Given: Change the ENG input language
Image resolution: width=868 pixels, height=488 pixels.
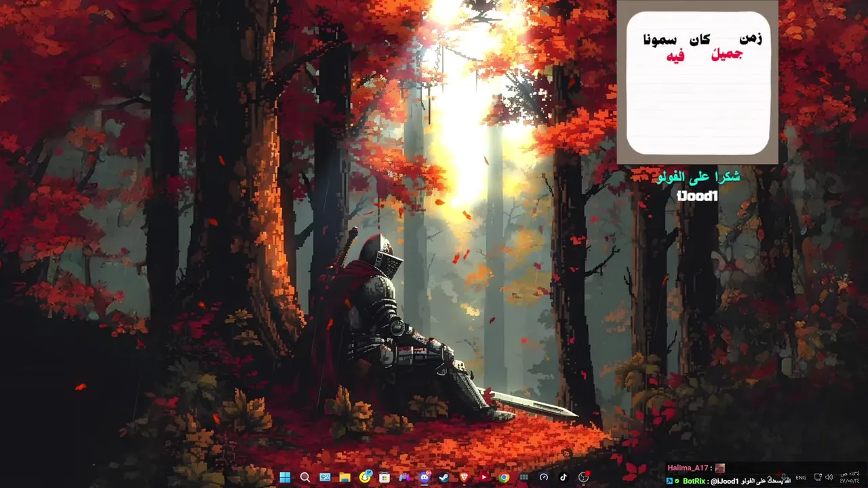Looking at the screenshot, I should pyautogui.click(x=801, y=478).
